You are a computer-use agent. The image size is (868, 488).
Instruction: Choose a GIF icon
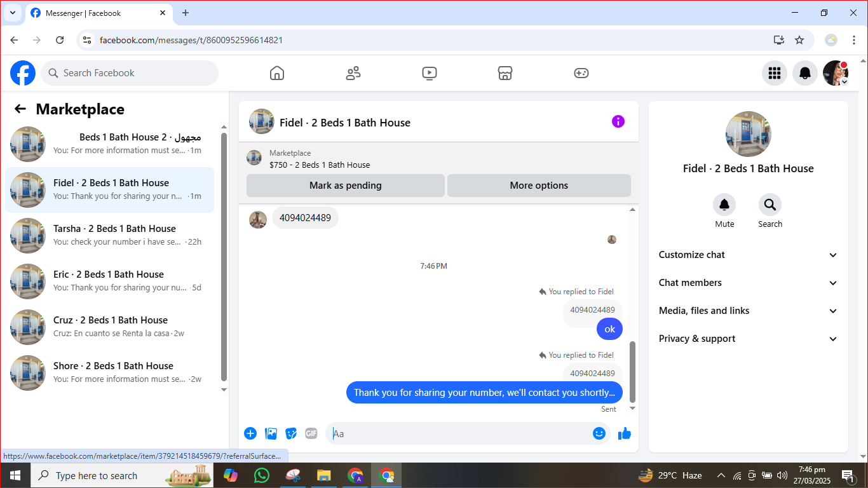[311, 433]
